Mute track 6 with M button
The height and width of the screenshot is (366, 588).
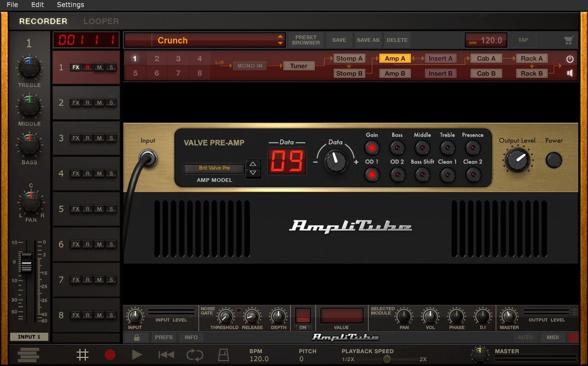[99, 245]
